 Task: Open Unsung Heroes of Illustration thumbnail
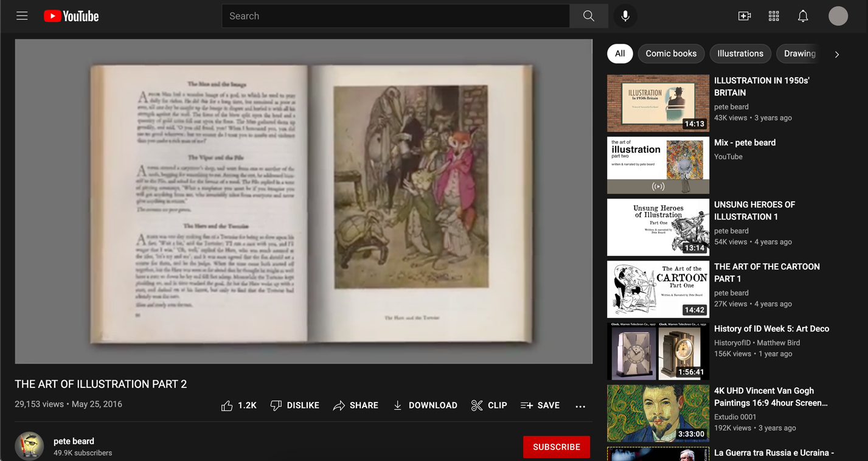[x=658, y=227]
